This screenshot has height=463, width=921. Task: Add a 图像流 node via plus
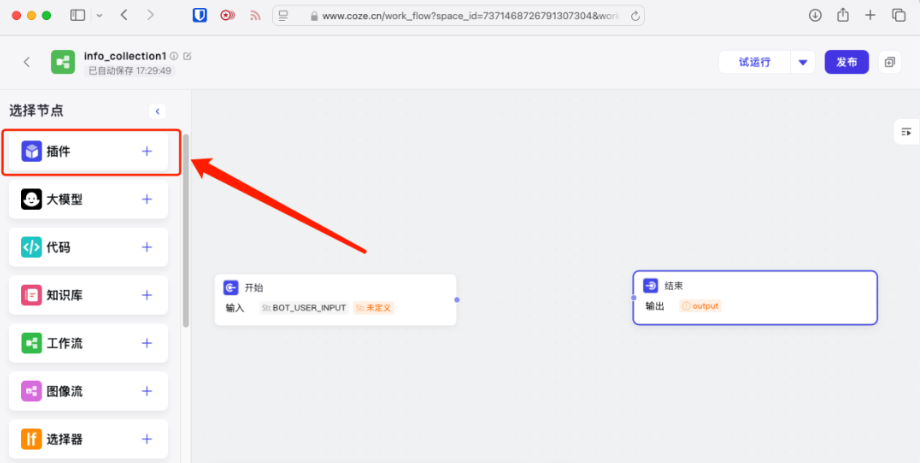pyautogui.click(x=147, y=391)
